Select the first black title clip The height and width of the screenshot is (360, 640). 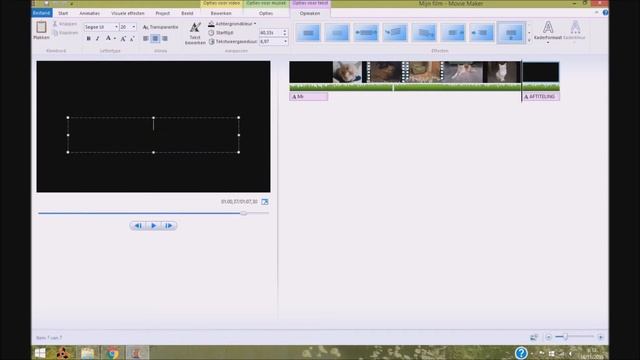311,72
